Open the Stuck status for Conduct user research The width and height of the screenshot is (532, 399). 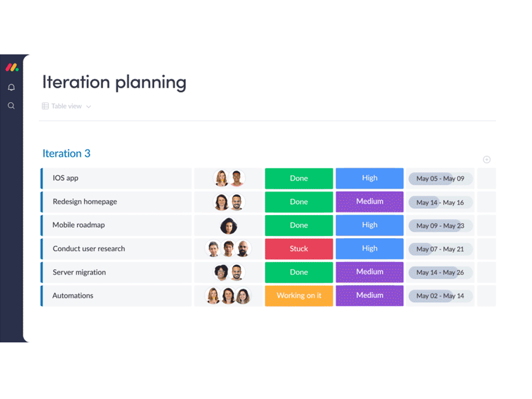point(299,249)
